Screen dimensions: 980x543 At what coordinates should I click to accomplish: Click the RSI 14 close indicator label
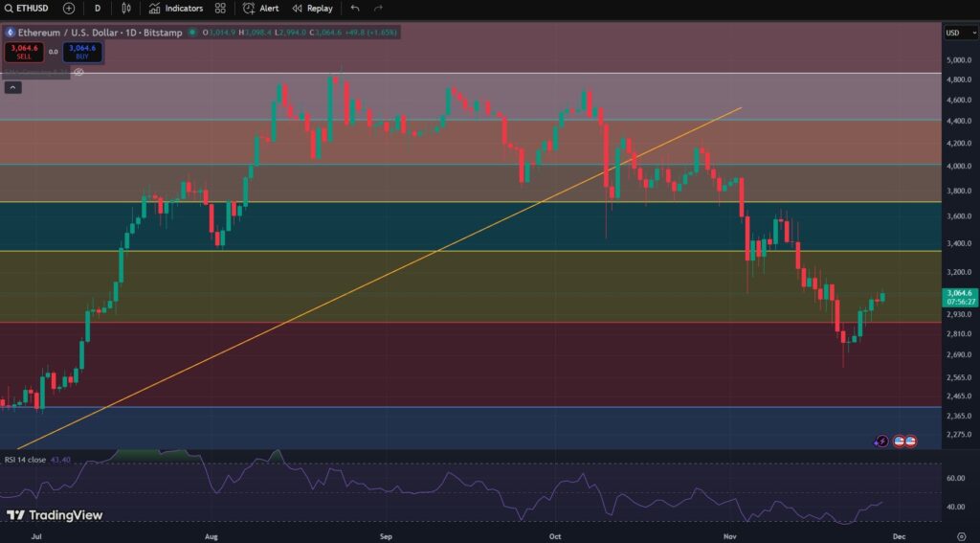[25, 460]
